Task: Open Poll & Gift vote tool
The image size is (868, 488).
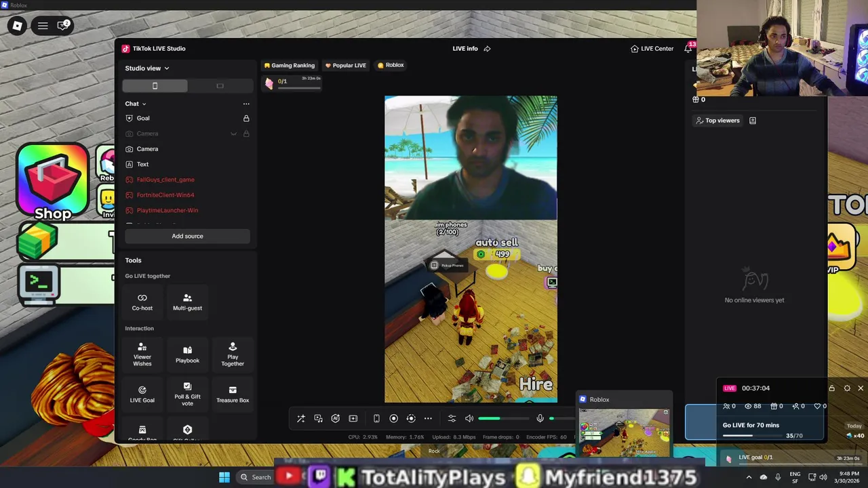Action: pyautogui.click(x=187, y=394)
